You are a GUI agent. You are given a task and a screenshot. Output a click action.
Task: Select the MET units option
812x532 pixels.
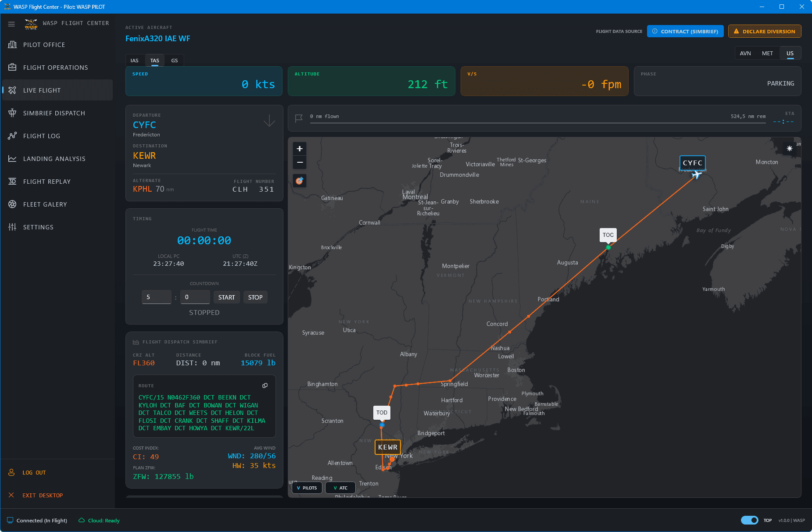767,54
